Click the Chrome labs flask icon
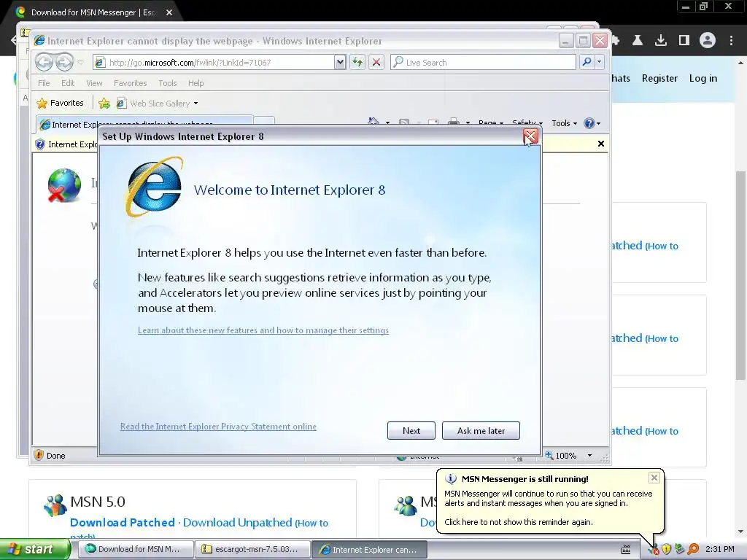This screenshot has width=747, height=560. coord(638,41)
